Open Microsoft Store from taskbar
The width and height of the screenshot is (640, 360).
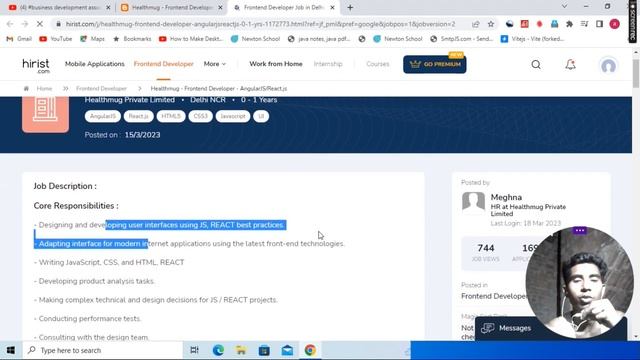point(264,350)
